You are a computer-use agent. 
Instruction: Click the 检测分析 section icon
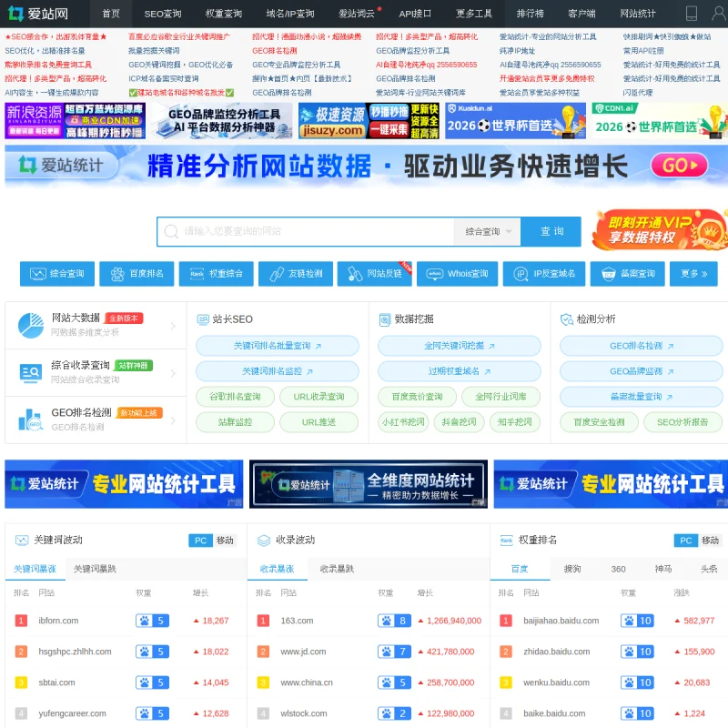[x=566, y=319]
